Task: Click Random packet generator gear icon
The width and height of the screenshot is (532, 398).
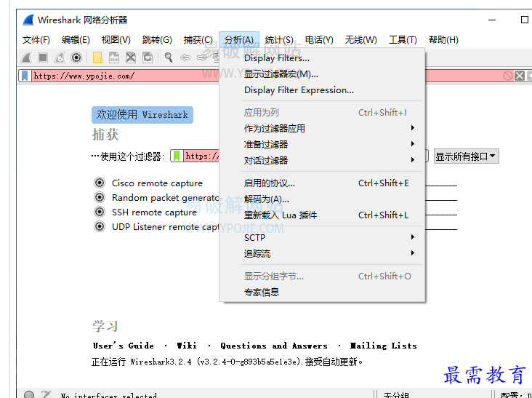Action: (x=100, y=197)
